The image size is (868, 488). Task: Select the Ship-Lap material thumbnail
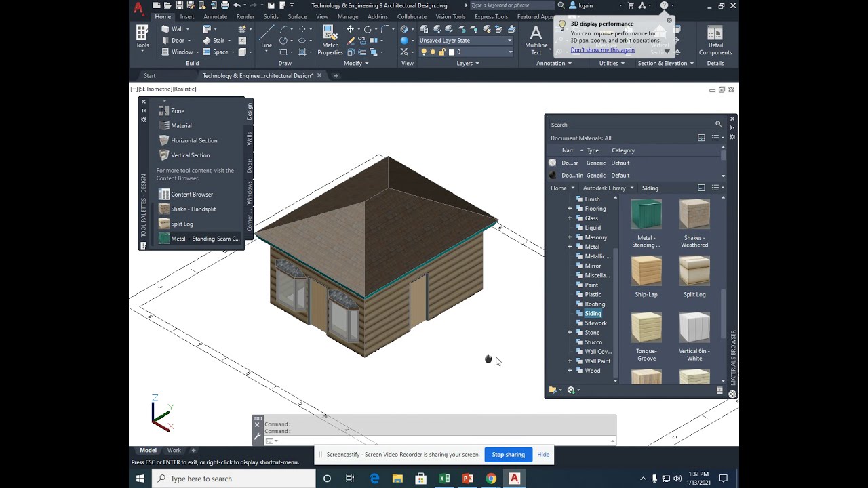coord(646,271)
